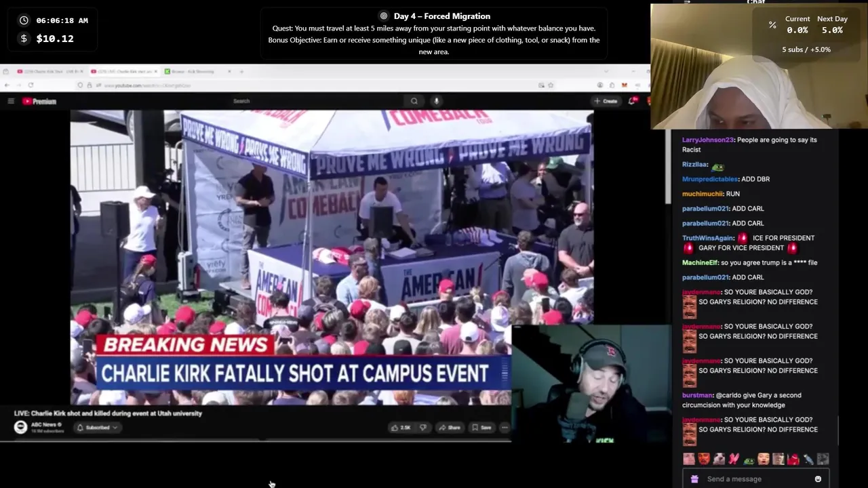The image size is (868, 488).
Task: Click the ABC News video player
Action: coord(332,258)
